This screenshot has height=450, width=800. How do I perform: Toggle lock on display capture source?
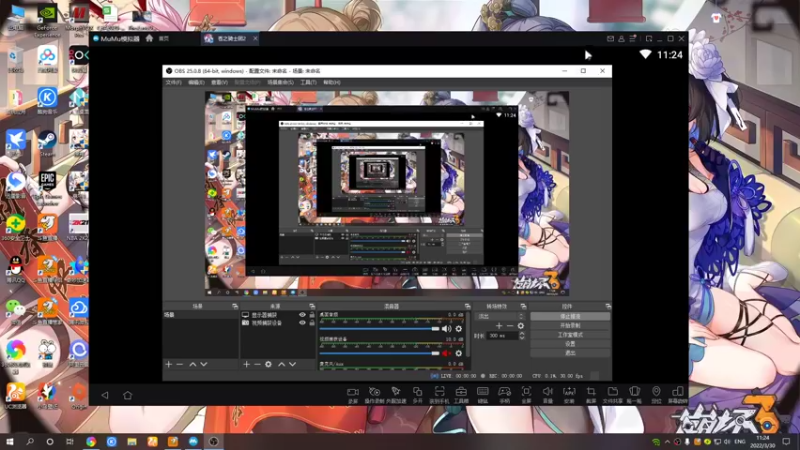(312, 315)
